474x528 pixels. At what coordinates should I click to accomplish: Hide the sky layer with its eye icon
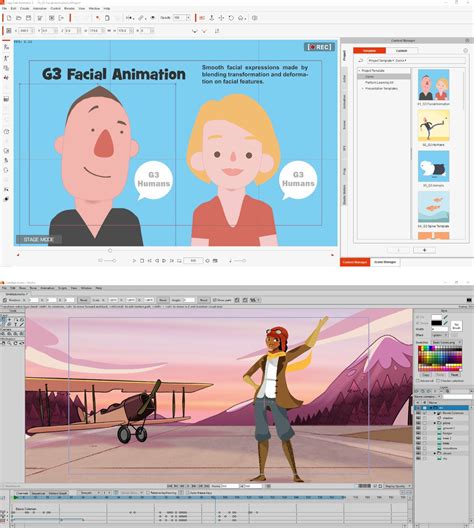[418, 459]
